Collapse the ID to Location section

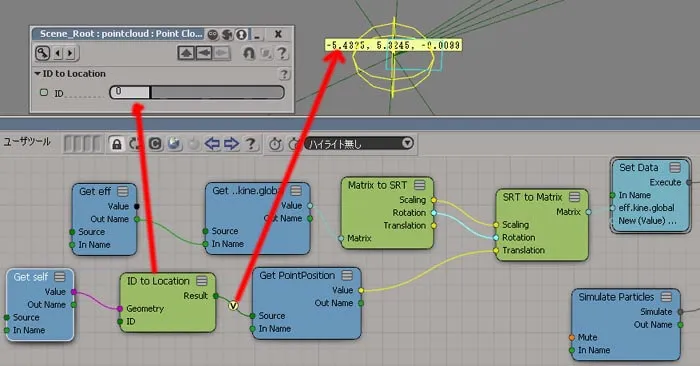[38, 74]
